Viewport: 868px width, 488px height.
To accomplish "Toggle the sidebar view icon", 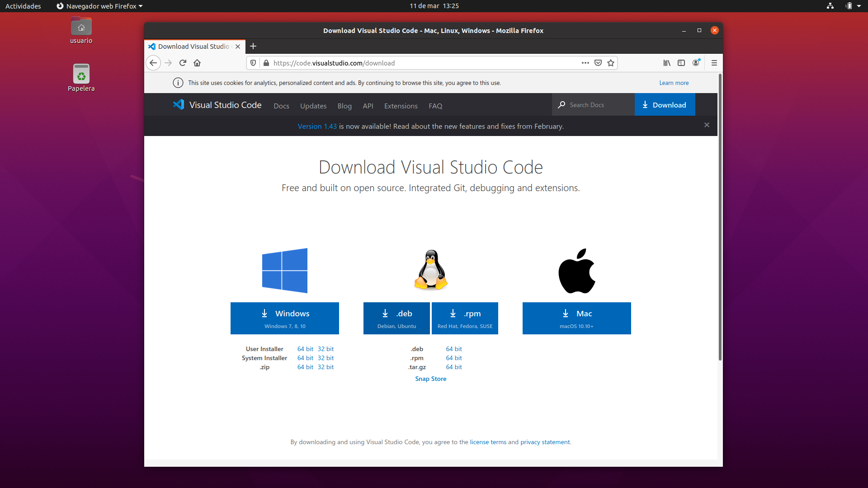I will 681,63.
